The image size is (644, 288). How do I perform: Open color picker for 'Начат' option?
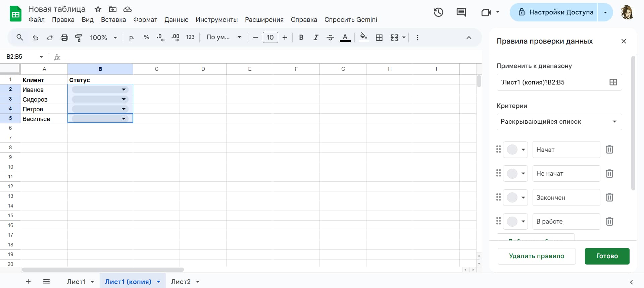pyautogui.click(x=516, y=150)
